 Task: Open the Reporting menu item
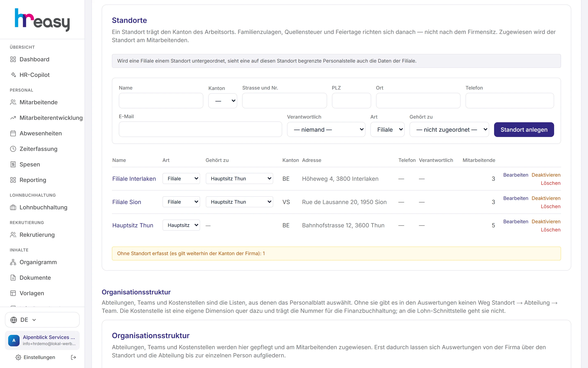coord(42,180)
